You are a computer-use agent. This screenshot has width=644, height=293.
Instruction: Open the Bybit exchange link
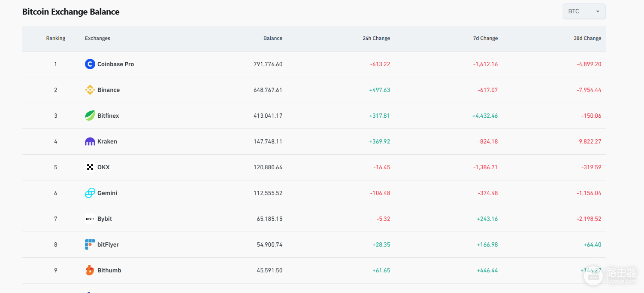point(105,219)
